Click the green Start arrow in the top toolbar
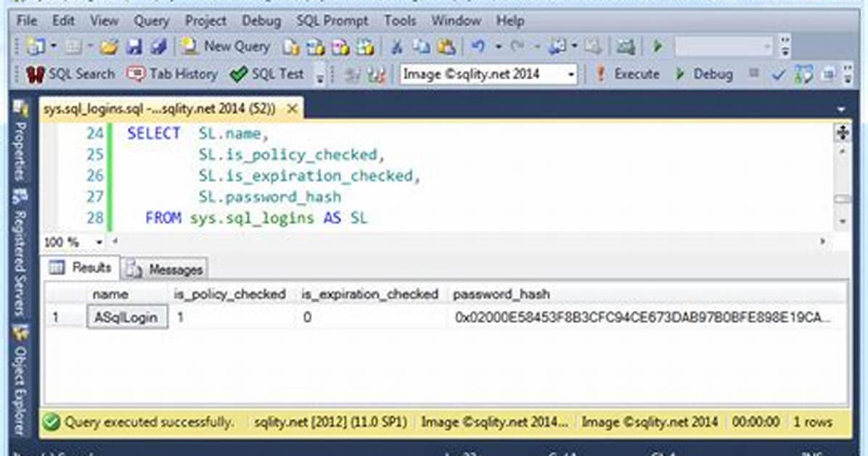The width and height of the screenshot is (868, 456). click(x=657, y=46)
